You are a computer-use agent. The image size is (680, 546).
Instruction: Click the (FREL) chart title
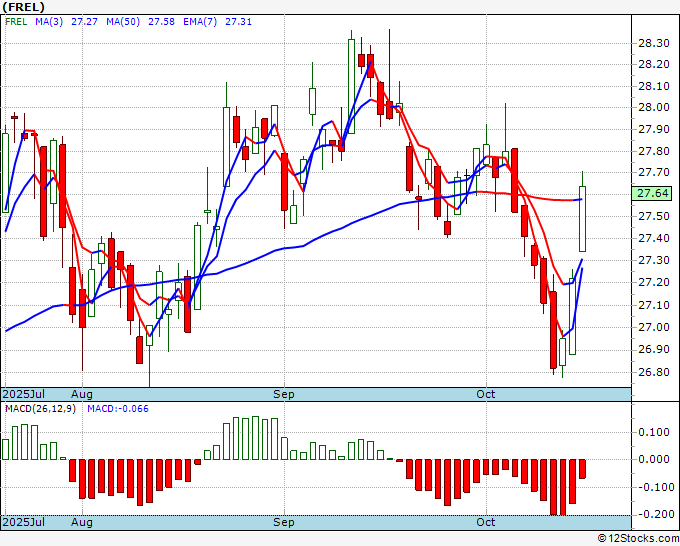[23, 7]
